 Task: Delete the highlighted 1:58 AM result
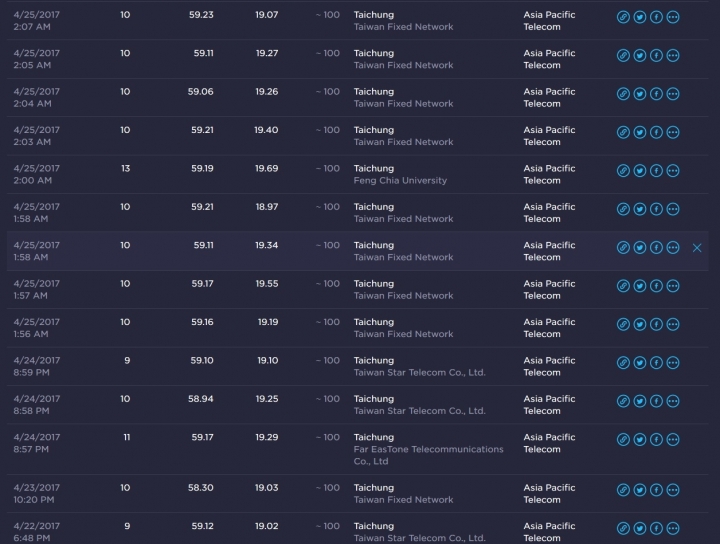click(697, 248)
